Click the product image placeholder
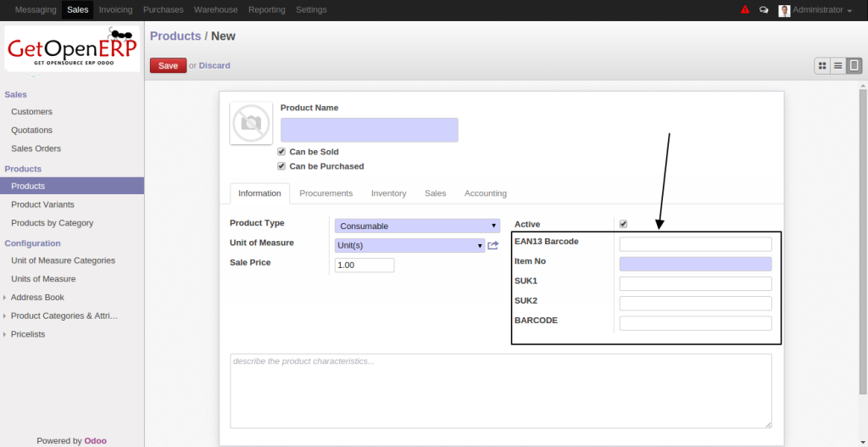The image size is (868, 447). click(251, 123)
